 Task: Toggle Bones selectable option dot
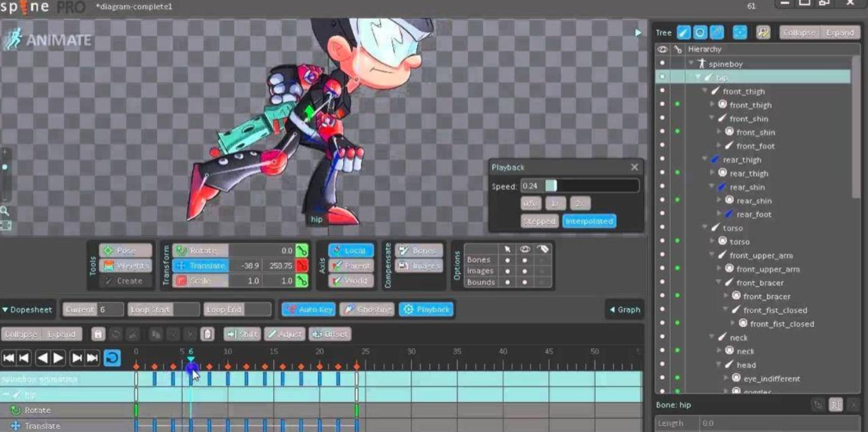pos(507,261)
